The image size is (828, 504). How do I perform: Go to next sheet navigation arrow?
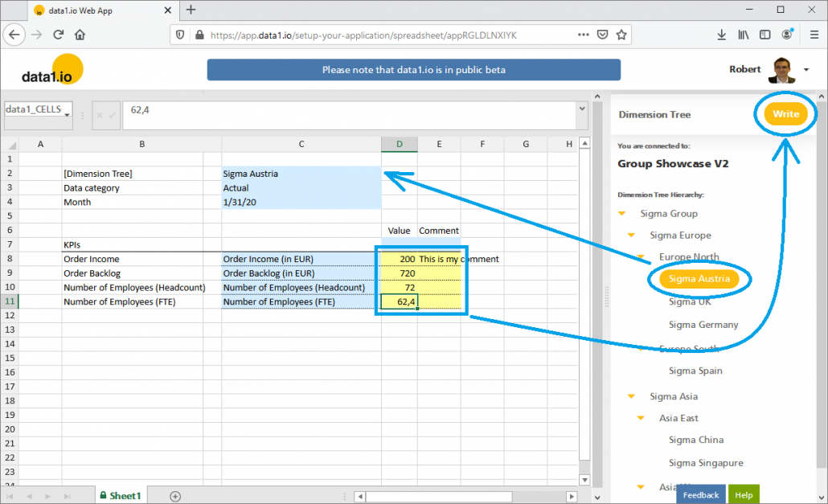point(48,496)
